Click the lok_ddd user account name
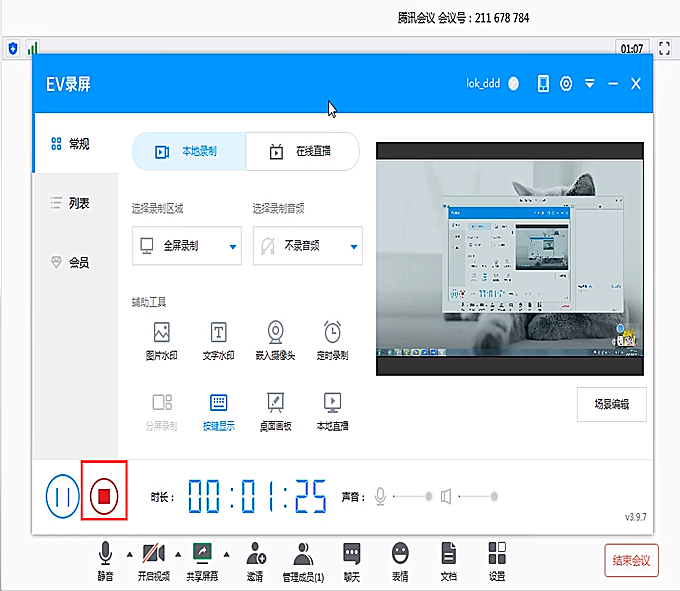Viewport: 680px width, 591px height. point(483,83)
